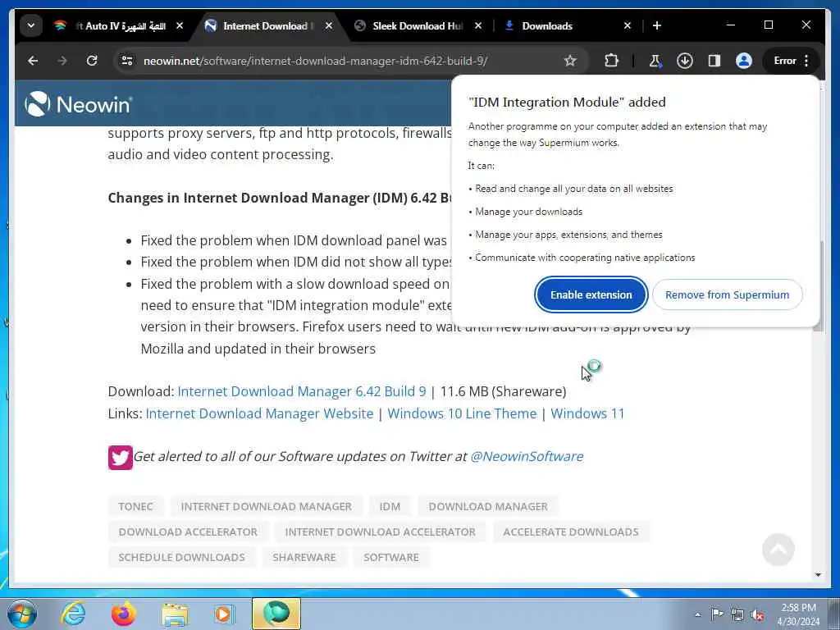Open the Extensions puzzle icon
Screen dimensions: 840x630
click(x=611, y=61)
